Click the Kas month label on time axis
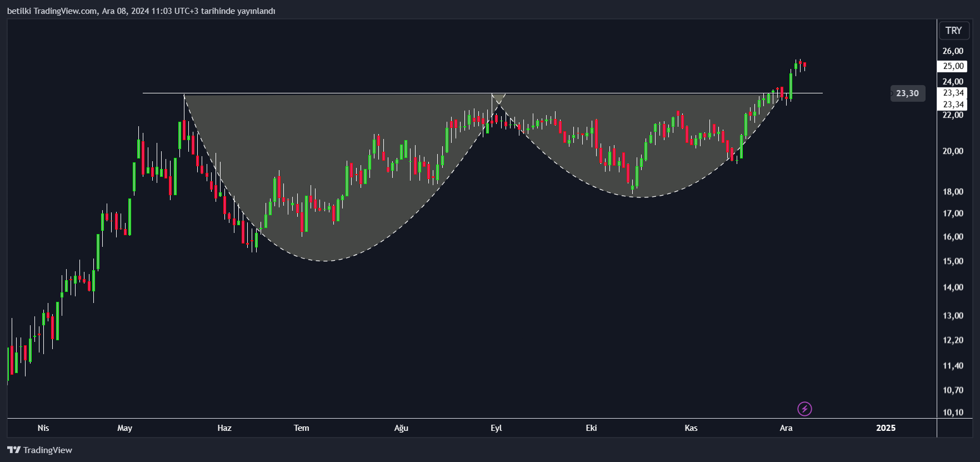 pos(691,428)
